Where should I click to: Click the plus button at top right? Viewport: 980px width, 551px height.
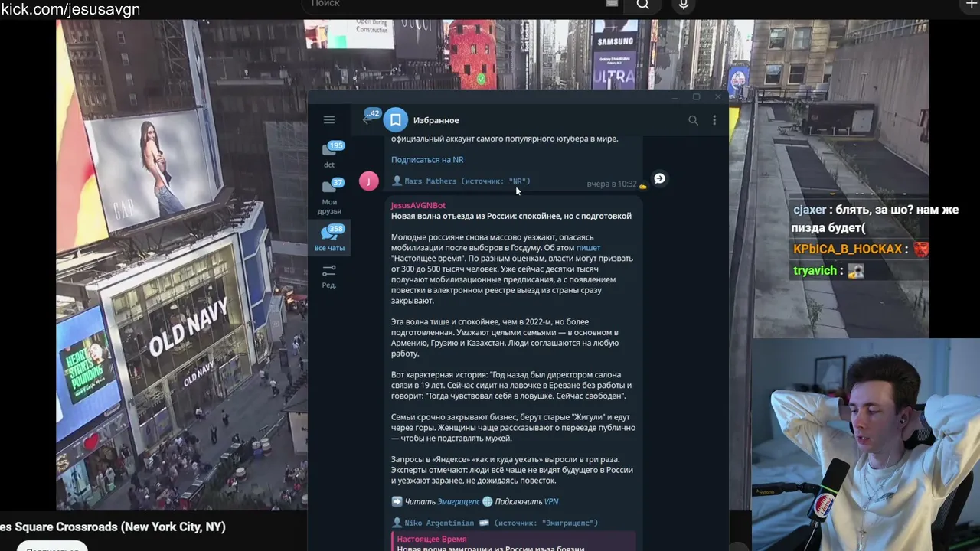972,5
